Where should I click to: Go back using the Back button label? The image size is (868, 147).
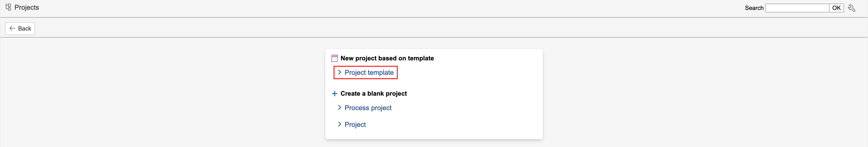tap(24, 28)
